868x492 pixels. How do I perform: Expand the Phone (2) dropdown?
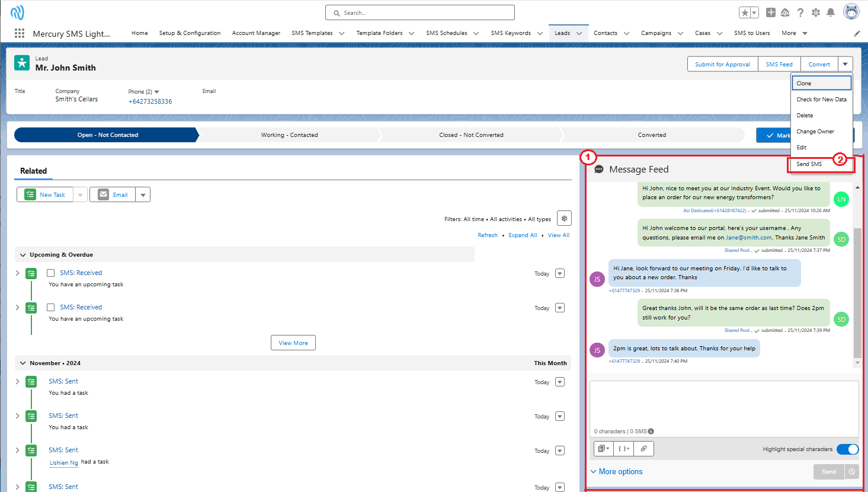point(156,92)
